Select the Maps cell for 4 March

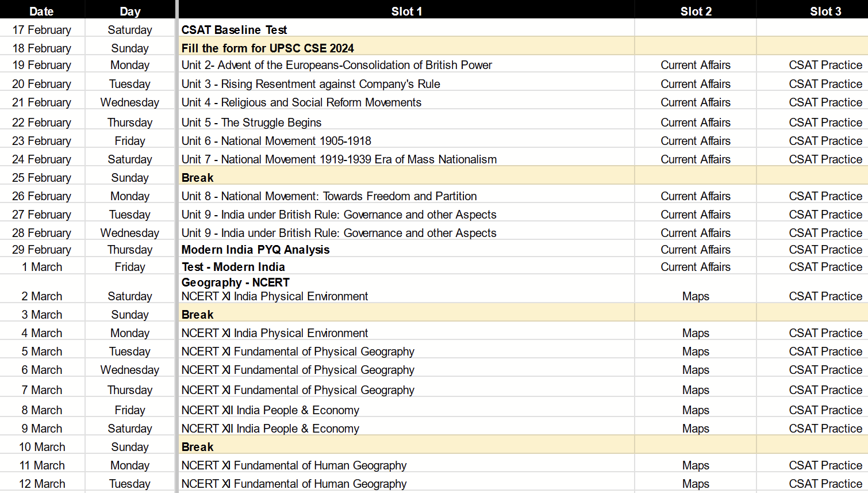coord(696,333)
